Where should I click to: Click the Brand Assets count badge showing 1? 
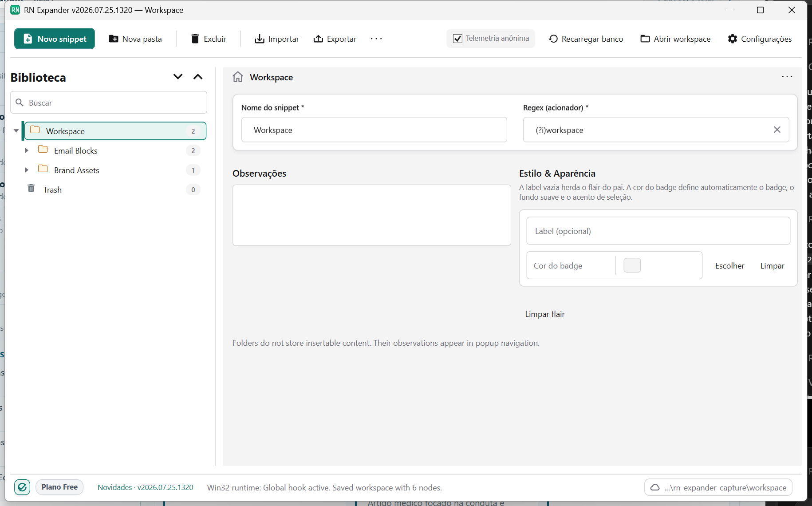[x=193, y=170]
